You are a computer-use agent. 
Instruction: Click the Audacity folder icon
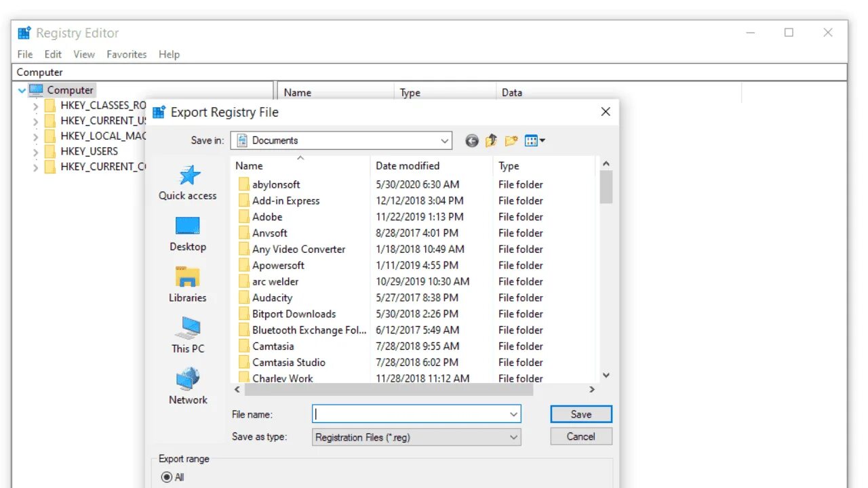pos(244,298)
